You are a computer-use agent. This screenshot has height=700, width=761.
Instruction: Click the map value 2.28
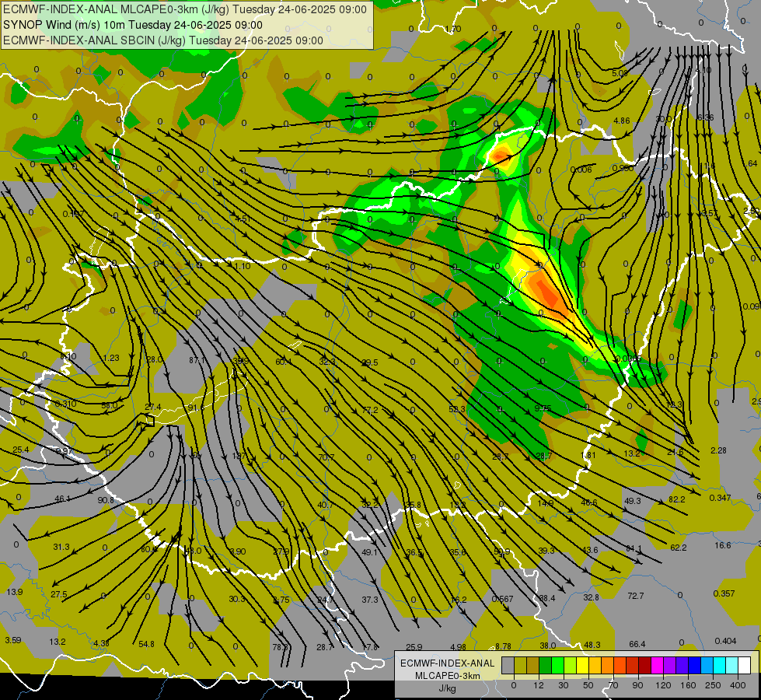pos(718,450)
